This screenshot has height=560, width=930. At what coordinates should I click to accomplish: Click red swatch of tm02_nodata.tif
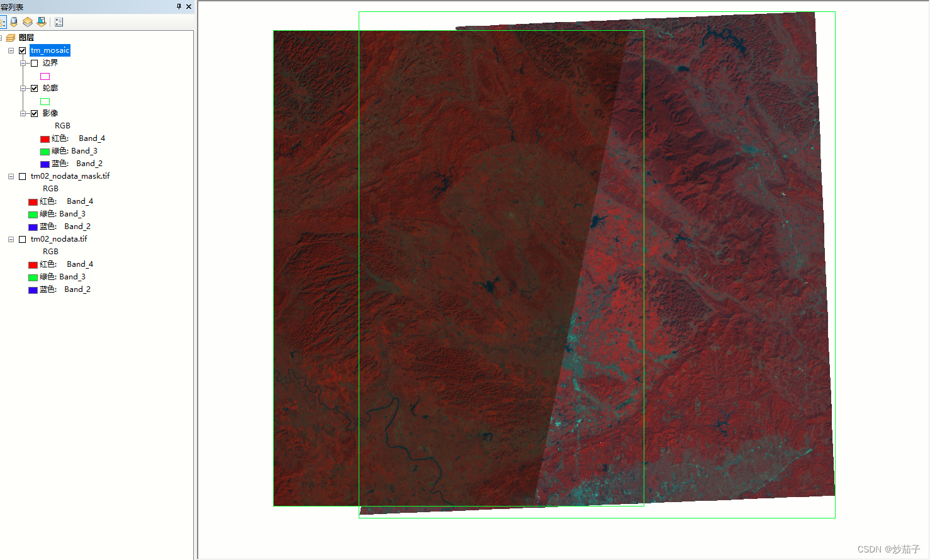(33, 265)
